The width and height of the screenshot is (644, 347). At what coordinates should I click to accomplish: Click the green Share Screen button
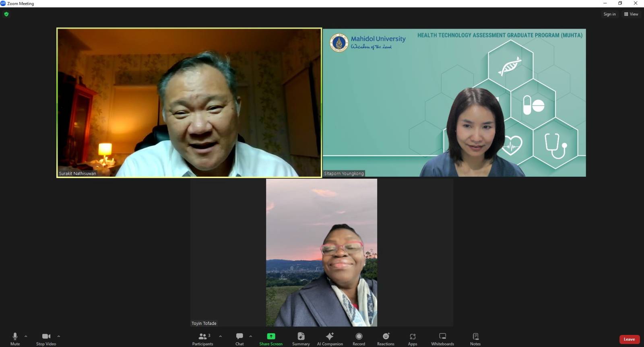[x=271, y=339]
